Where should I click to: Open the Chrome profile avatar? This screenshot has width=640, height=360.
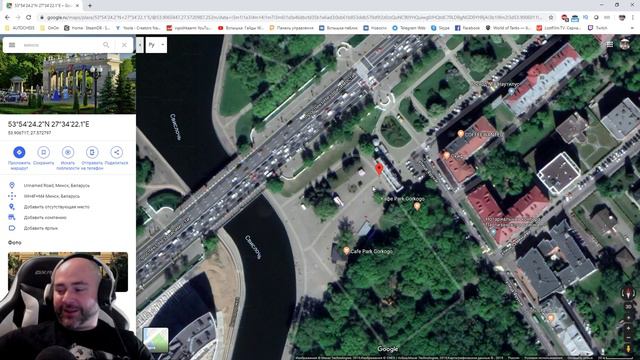[622, 18]
